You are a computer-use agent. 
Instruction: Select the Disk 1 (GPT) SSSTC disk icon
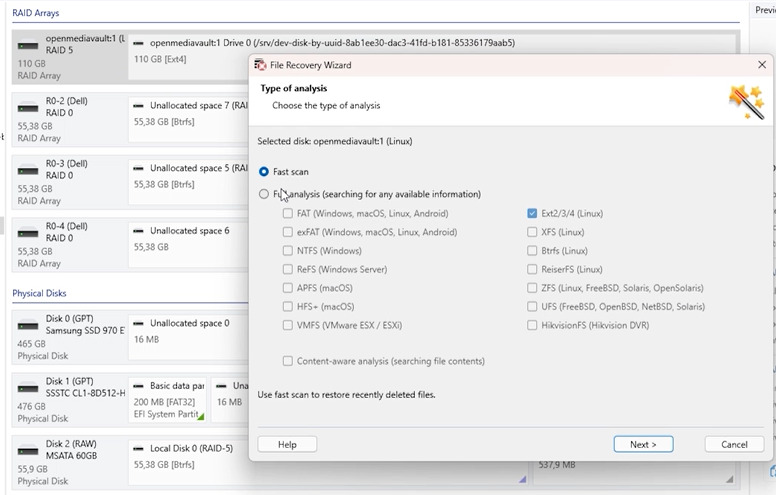coord(28,388)
